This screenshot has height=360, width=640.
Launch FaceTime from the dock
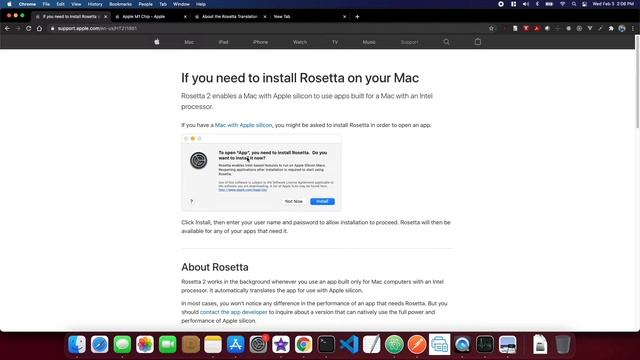[168, 344]
